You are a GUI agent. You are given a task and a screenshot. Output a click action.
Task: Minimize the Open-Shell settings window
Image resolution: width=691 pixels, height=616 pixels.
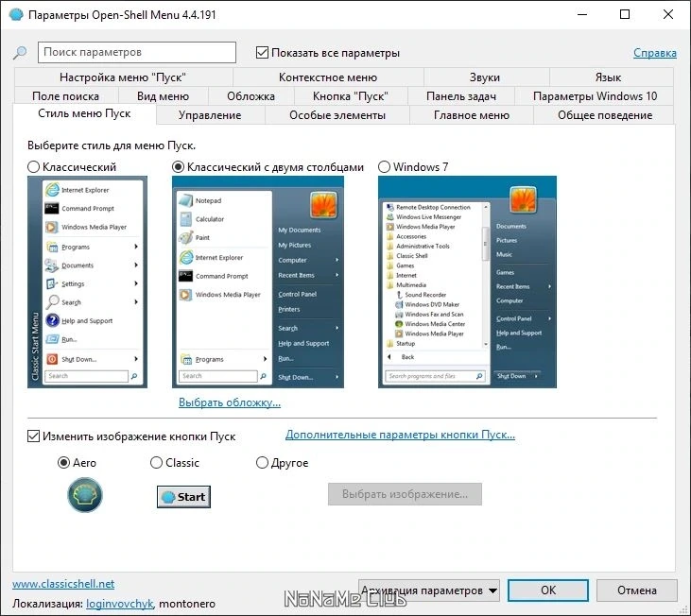point(582,14)
